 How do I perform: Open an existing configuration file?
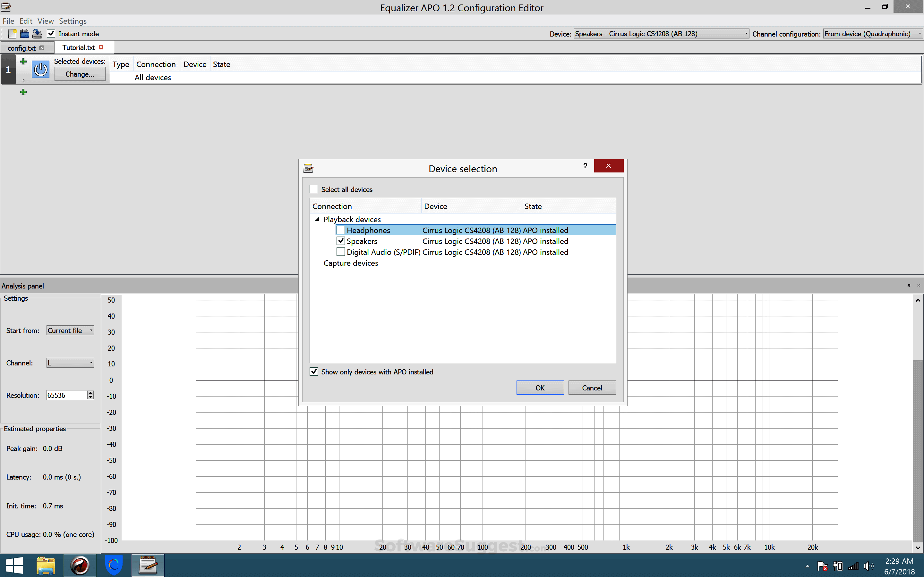click(24, 34)
